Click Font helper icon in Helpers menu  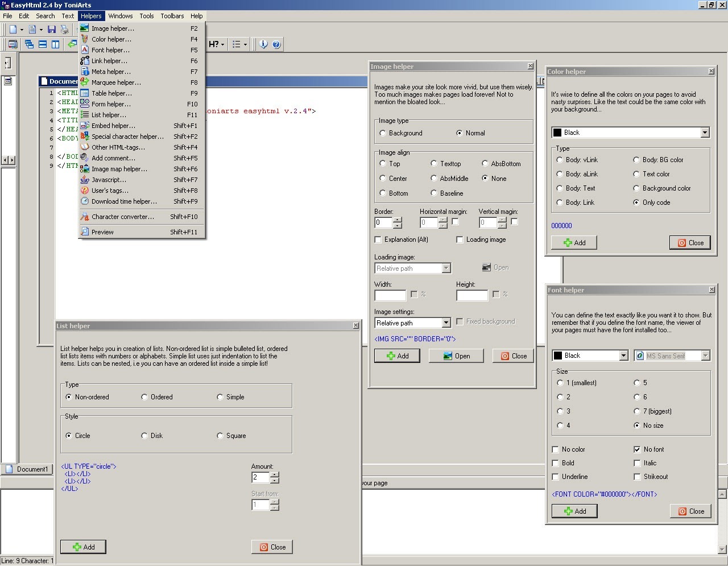coord(85,49)
